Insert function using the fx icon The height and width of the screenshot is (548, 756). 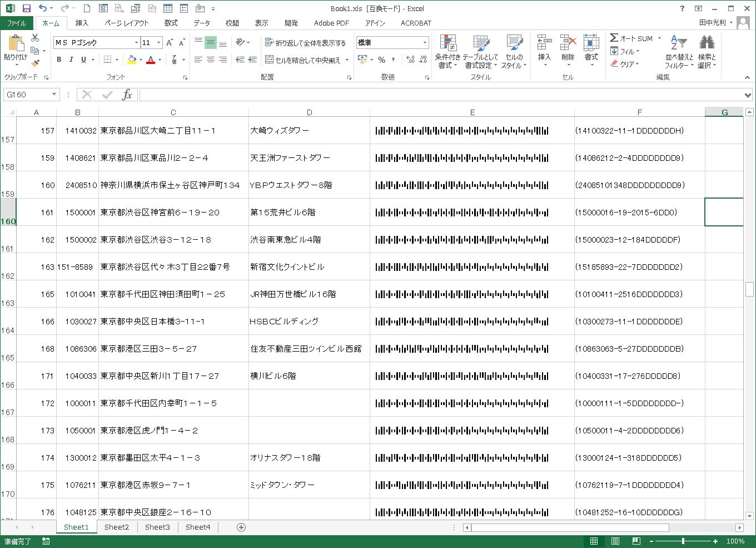[x=127, y=95]
